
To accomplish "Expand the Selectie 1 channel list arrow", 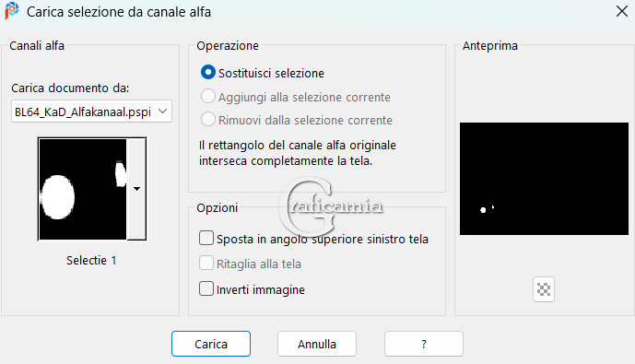I will [x=136, y=189].
